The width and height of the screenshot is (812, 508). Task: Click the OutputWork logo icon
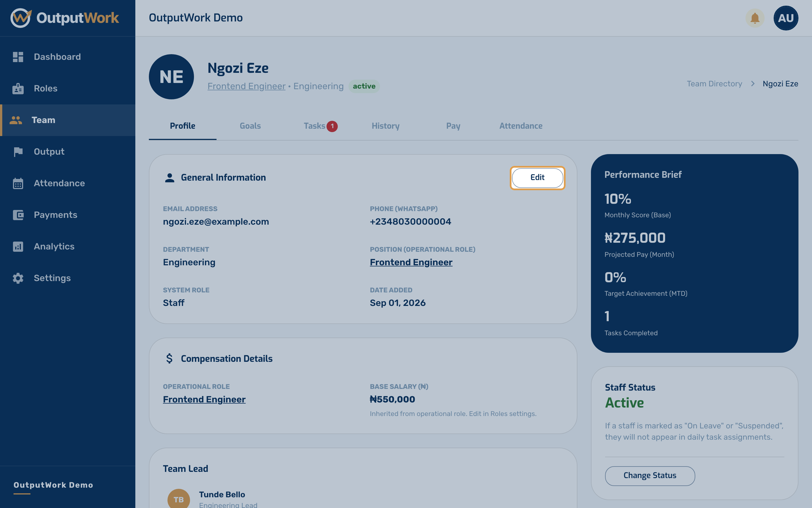[x=21, y=18]
